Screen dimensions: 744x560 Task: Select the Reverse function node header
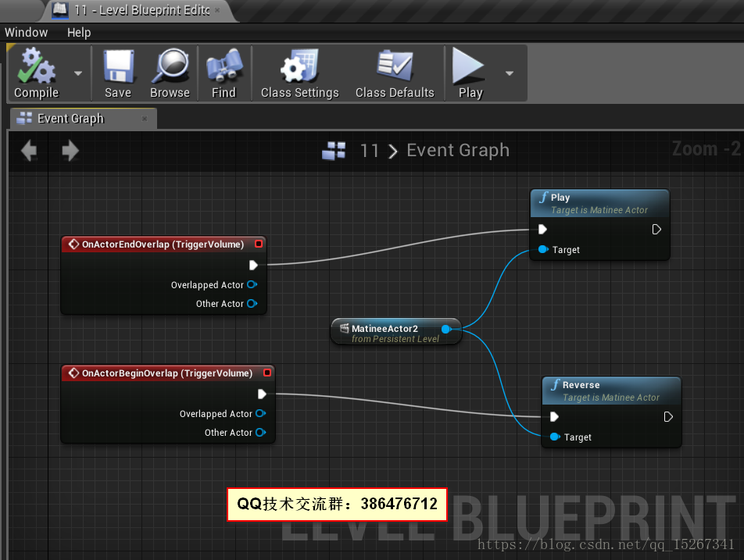(611, 391)
